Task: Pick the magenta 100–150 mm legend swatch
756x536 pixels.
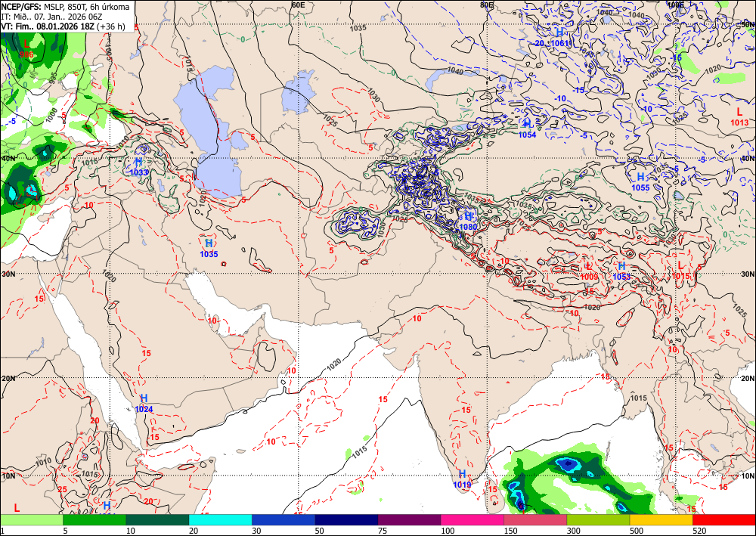Action: 472,519
